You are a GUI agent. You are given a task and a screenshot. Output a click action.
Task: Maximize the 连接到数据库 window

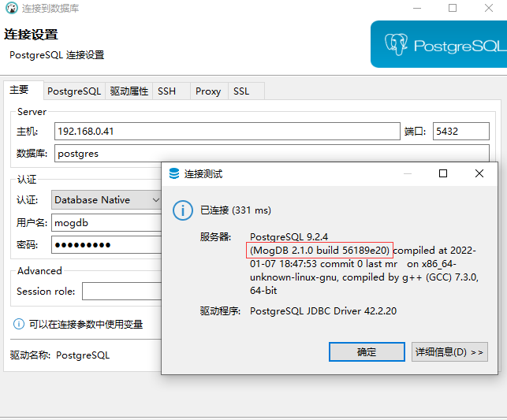(453, 8)
